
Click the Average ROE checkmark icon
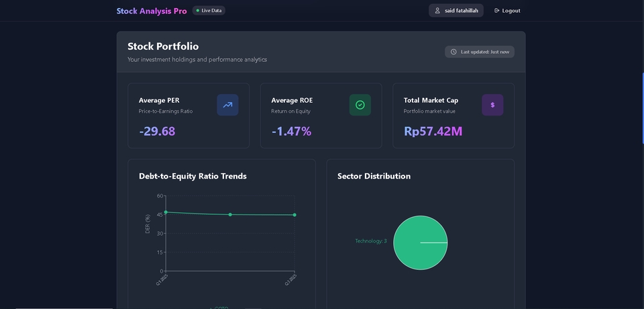coord(360,105)
